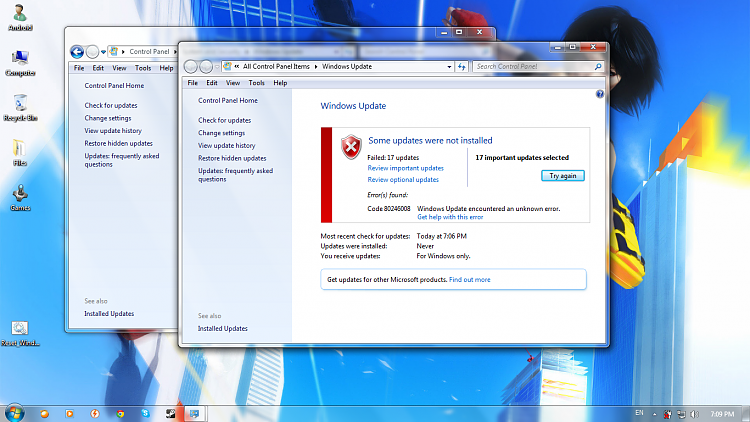Click the Control Panel icon in the front address bar
Viewport: 750px width, 422px height.
tap(228, 67)
